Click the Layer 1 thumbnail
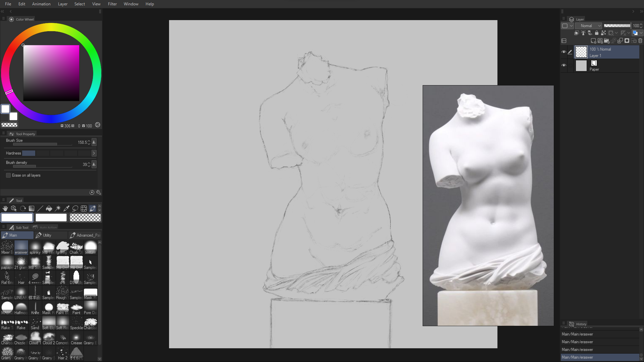Viewport: 644px width, 362px height. [581, 52]
